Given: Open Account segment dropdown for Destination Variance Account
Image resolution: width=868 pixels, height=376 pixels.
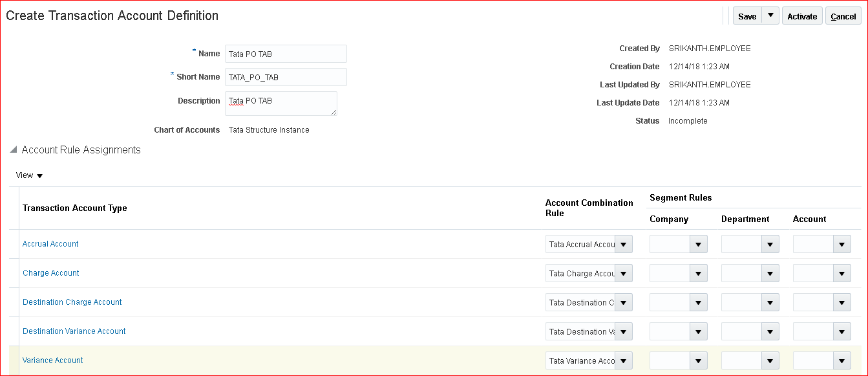Looking at the screenshot, I should tap(842, 332).
